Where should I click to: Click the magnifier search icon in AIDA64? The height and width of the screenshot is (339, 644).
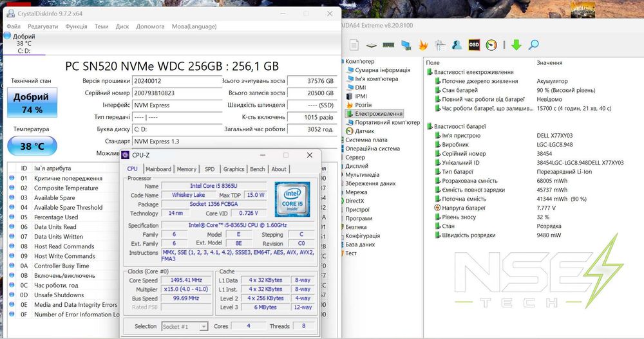click(x=533, y=44)
